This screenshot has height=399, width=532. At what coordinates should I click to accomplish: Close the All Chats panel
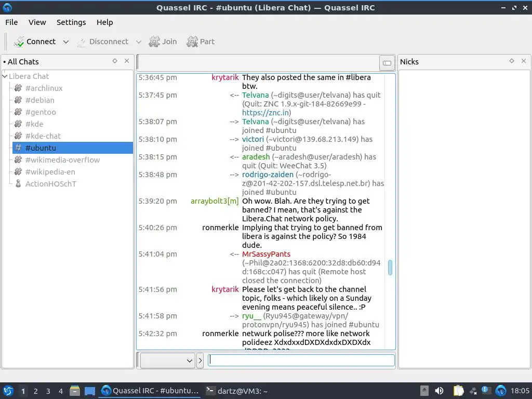point(127,61)
